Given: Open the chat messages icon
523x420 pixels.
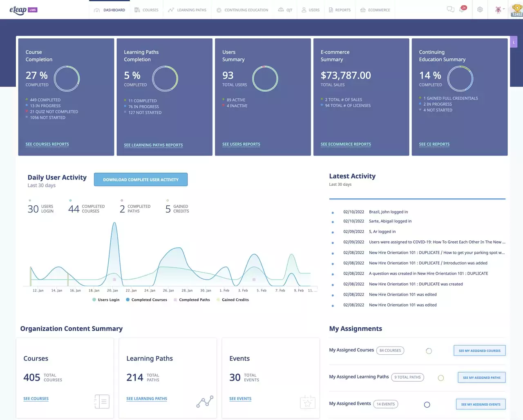Looking at the screenshot, I should 450,9.
